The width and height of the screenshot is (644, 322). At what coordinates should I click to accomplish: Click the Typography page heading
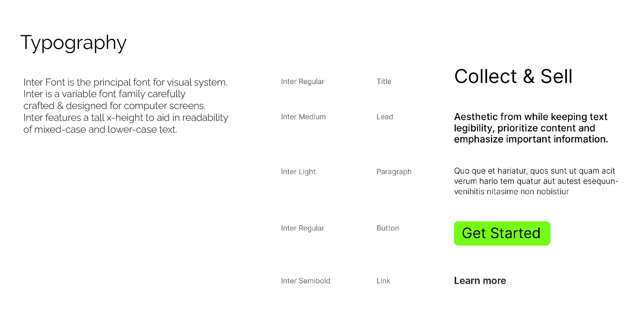[73, 43]
